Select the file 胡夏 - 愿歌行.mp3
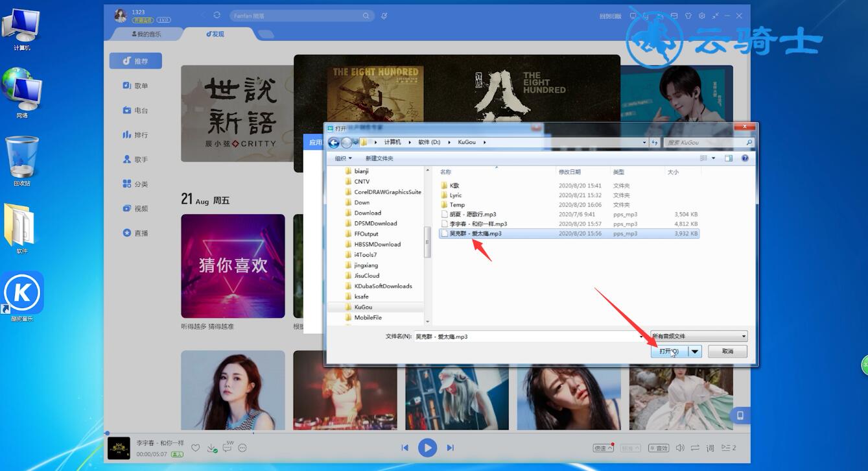Viewport: 868px width, 471px height. click(x=569, y=214)
